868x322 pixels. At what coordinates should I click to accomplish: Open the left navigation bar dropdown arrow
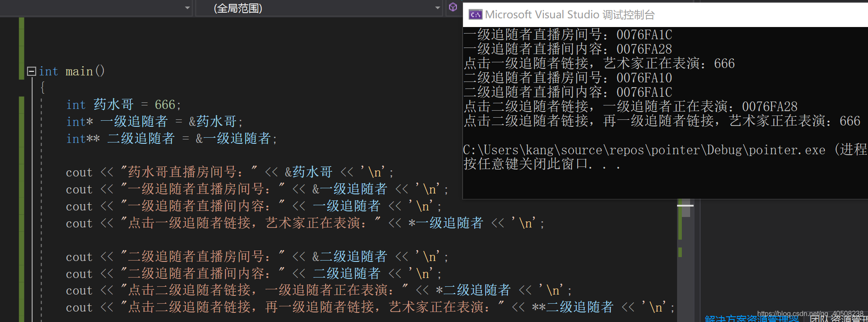tap(187, 8)
